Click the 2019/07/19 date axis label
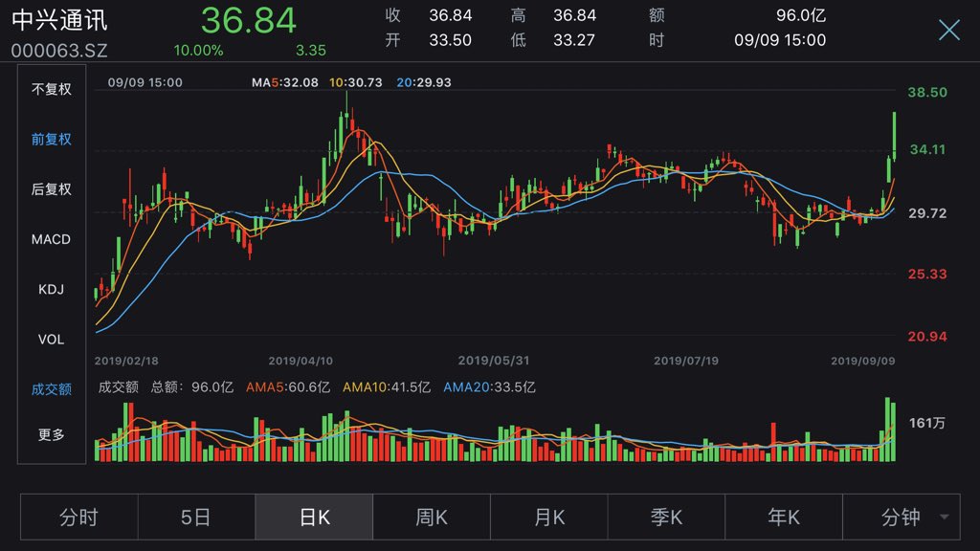The image size is (980, 551). coord(686,361)
